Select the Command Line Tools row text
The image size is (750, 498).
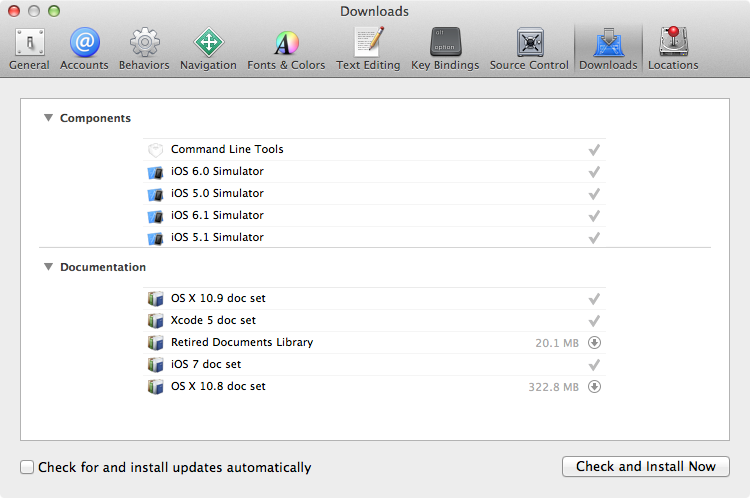(x=227, y=149)
